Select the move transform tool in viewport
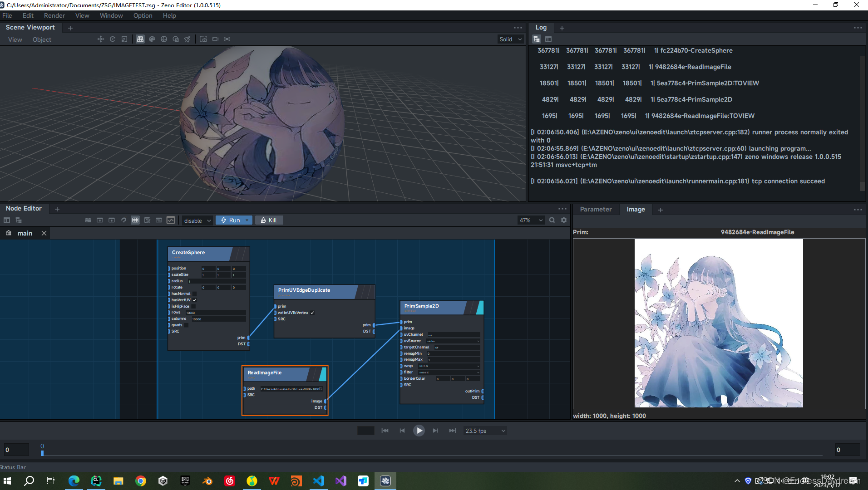 [x=101, y=39]
